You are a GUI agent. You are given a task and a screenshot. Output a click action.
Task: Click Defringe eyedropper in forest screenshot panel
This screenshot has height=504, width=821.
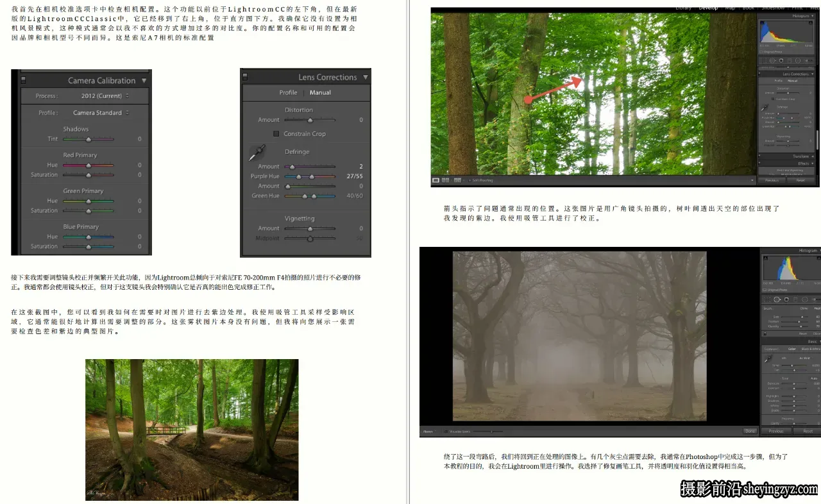point(765,107)
